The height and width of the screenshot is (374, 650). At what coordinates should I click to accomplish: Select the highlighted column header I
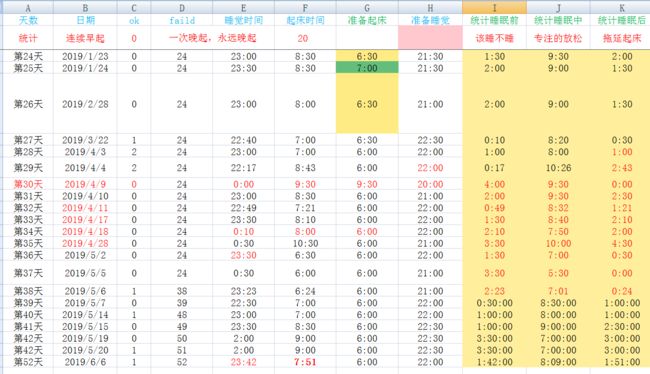coord(494,8)
